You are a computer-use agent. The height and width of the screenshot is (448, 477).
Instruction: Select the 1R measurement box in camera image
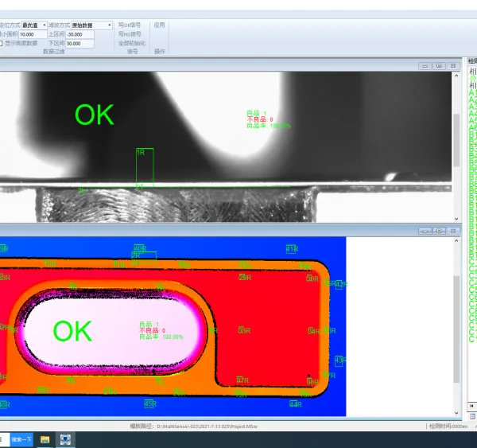click(x=145, y=167)
